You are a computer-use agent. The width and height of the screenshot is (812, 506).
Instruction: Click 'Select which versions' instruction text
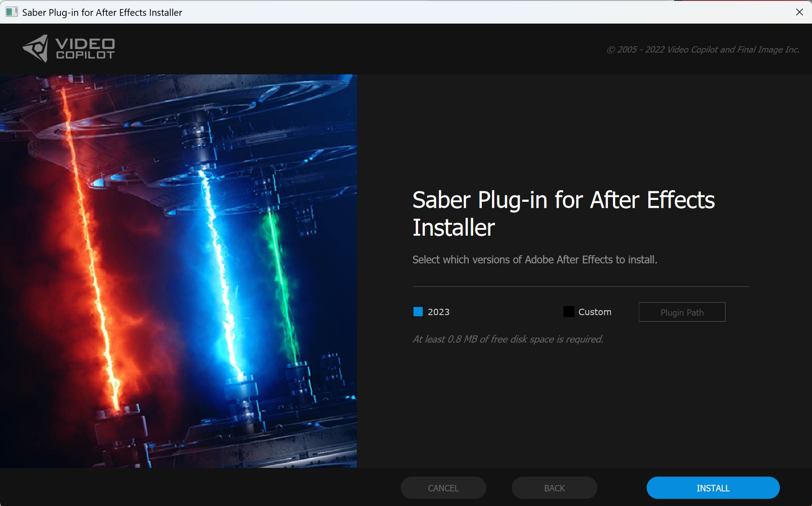pyautogui.click(x=535, y=260)
